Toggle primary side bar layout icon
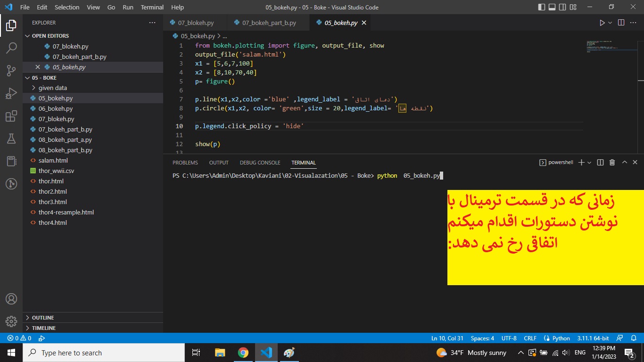 541,7
